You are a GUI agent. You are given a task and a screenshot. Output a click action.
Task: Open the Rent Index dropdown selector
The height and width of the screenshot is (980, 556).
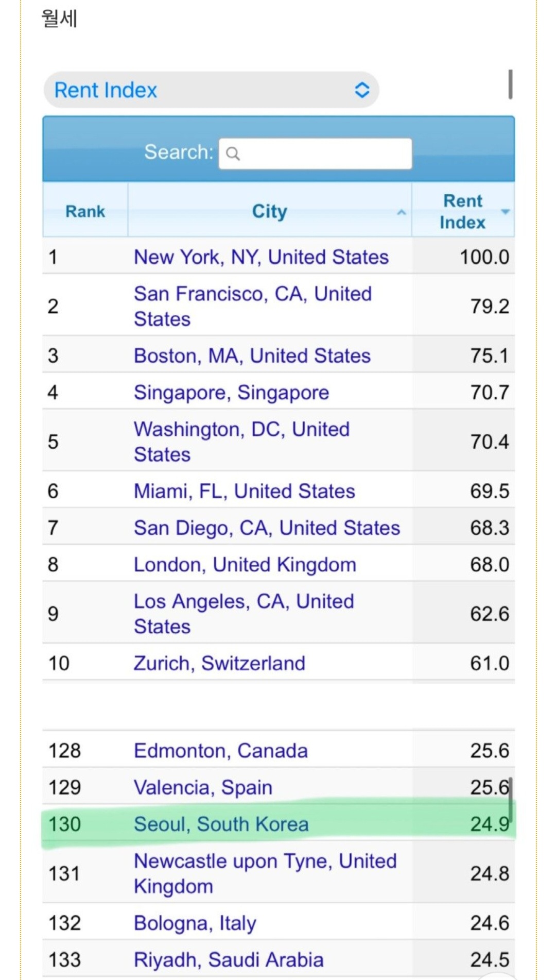coord(212,90)
